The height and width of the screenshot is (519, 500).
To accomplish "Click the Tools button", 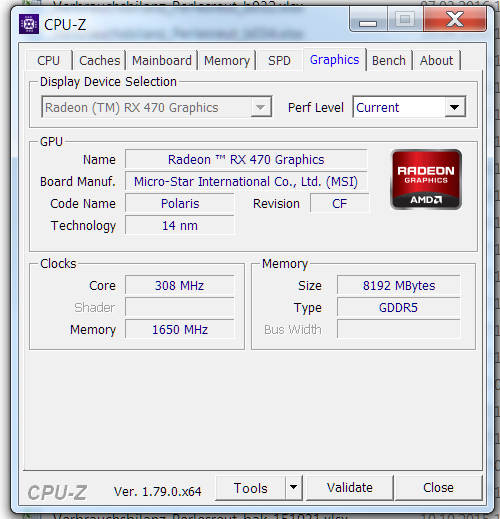I will coord(251,488).
